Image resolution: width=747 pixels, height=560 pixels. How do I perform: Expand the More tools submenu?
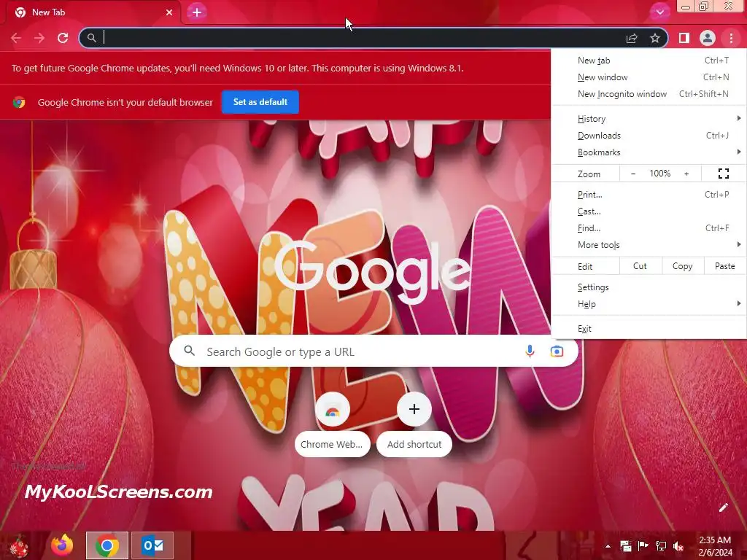(x=649, y=245)
